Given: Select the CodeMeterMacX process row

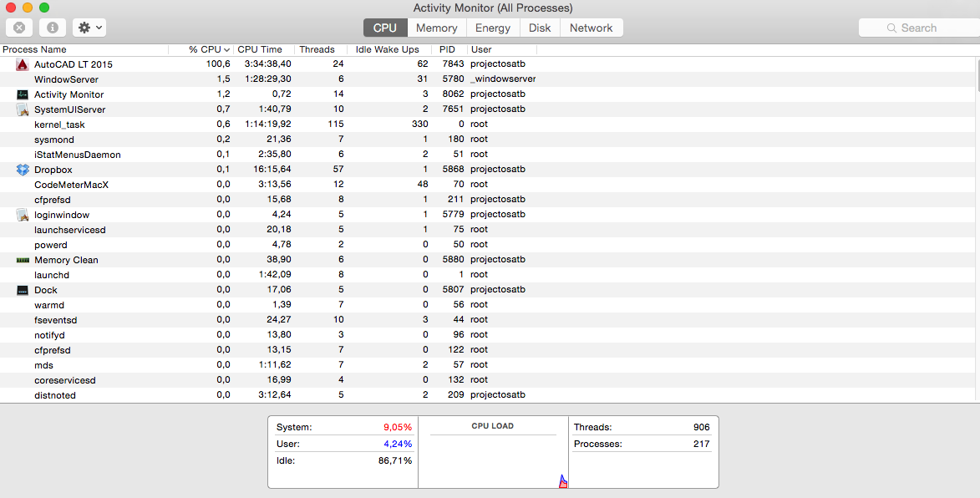Looking at the screenshot, I should tap(488, 185).
